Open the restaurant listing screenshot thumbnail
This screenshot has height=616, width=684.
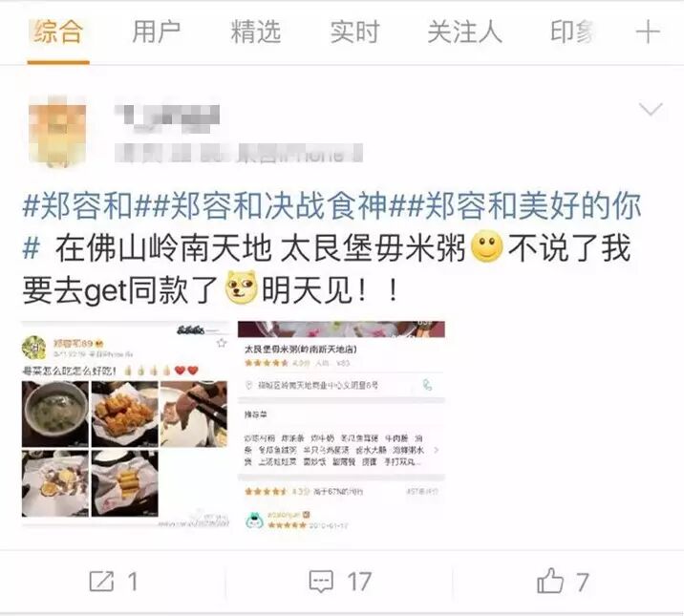tap(341, 426)
